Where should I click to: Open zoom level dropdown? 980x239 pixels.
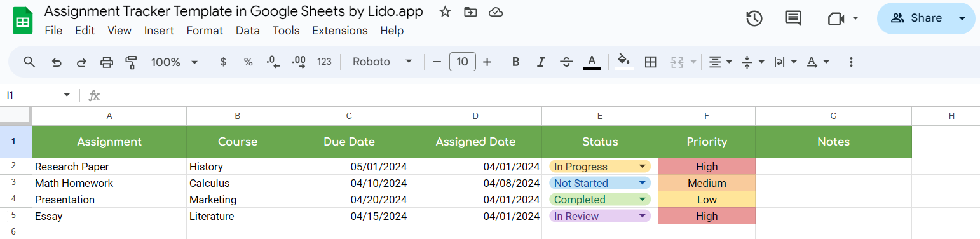(x=175, y=62)
